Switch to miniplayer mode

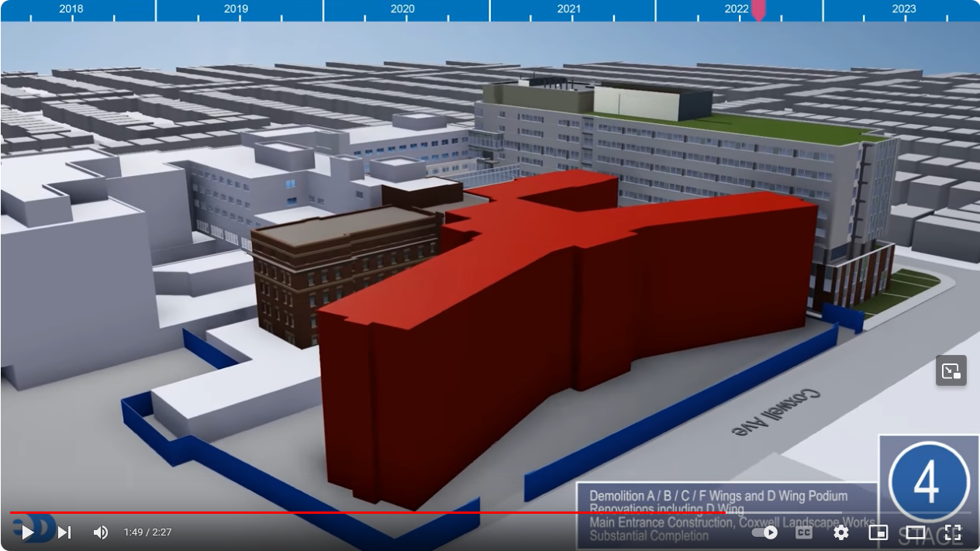click(878, 532)
